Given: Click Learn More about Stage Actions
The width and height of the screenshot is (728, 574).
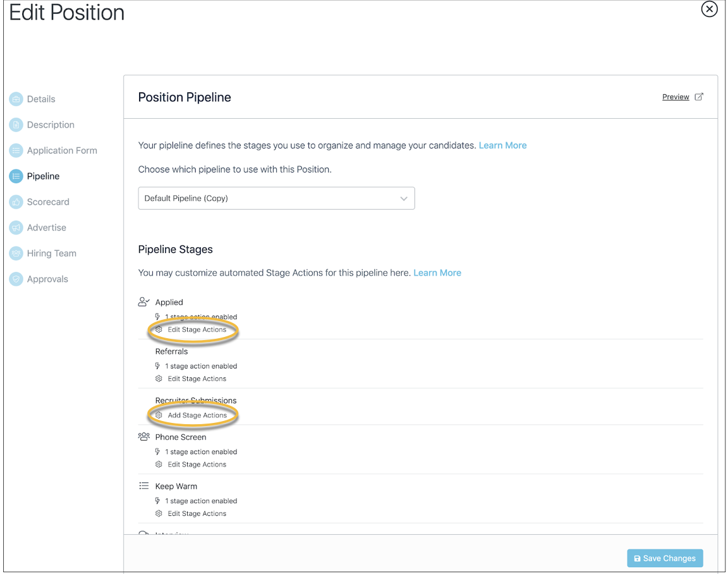Looking at the screenshot, I should [437, 272].
